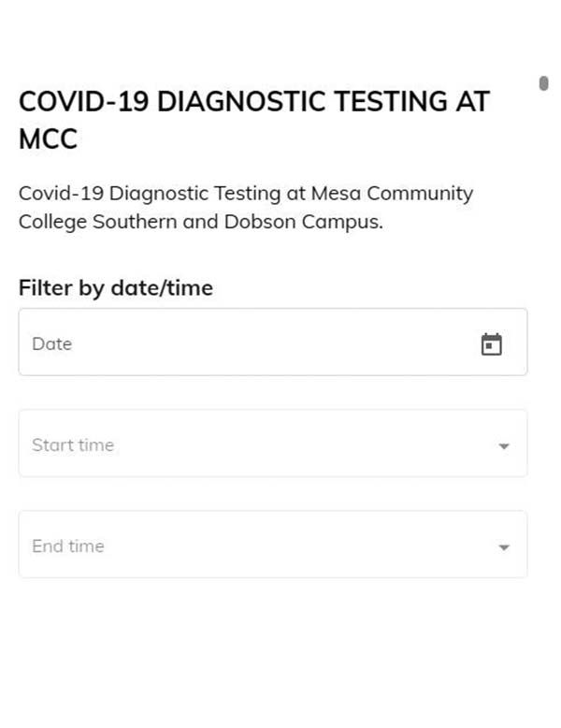Click the Mesa Community College description text
Screen dimensions: 561x728
click(246, 208)
